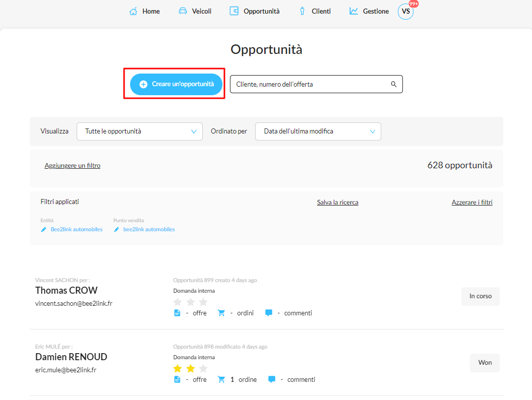The image size is (532, 400).
Task: Click the Opportunità wallet icon
Action: coord(234,11)
